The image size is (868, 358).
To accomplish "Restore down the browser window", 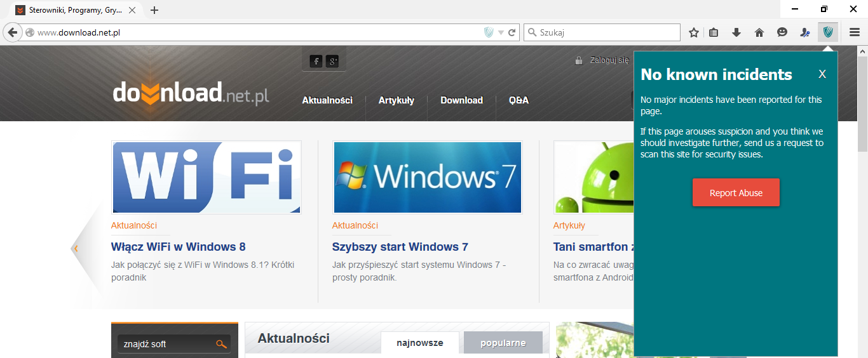I will (x=824, y=9).
